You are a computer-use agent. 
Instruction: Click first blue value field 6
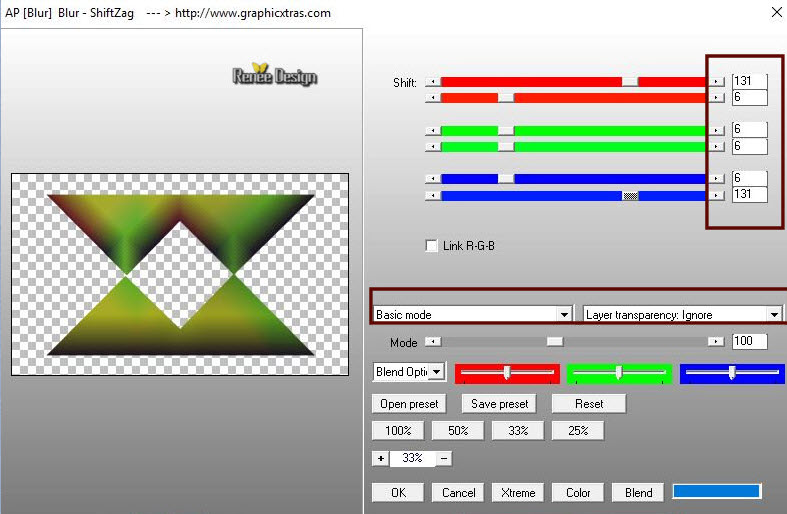[x=749, y=178]
